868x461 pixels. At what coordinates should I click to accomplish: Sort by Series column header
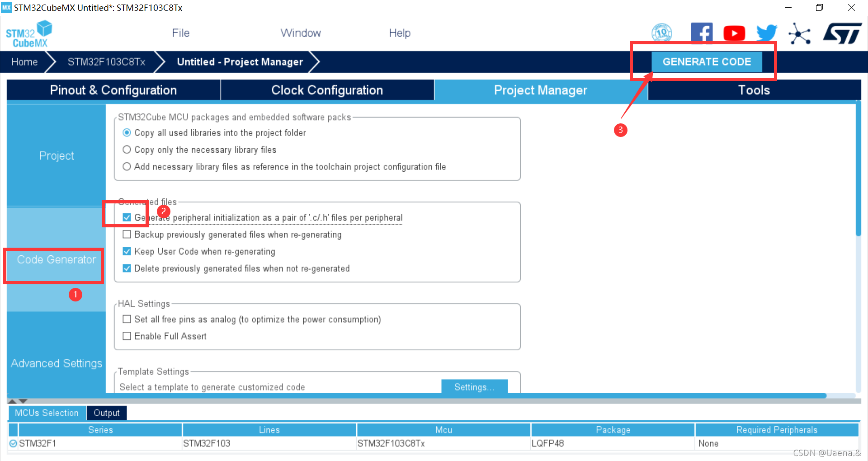[100, 430]
